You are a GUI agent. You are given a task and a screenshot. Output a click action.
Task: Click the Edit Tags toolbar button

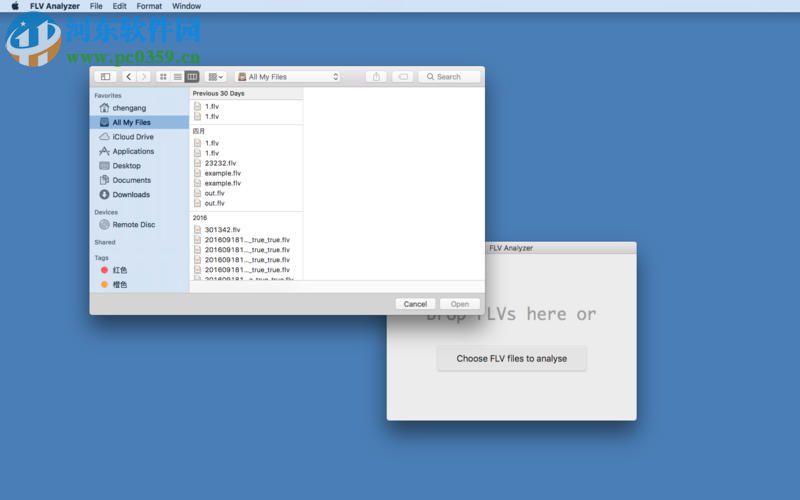pos(403,77)
